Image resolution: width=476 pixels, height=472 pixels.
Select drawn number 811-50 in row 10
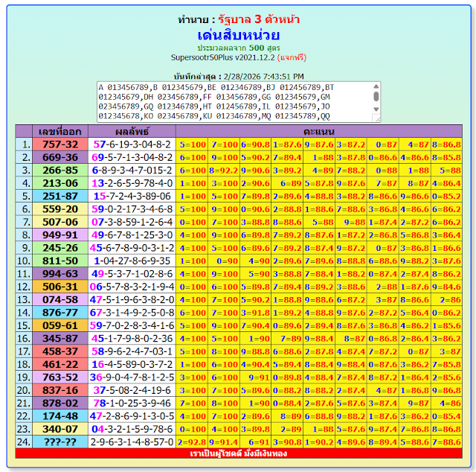tap(60, 261)
